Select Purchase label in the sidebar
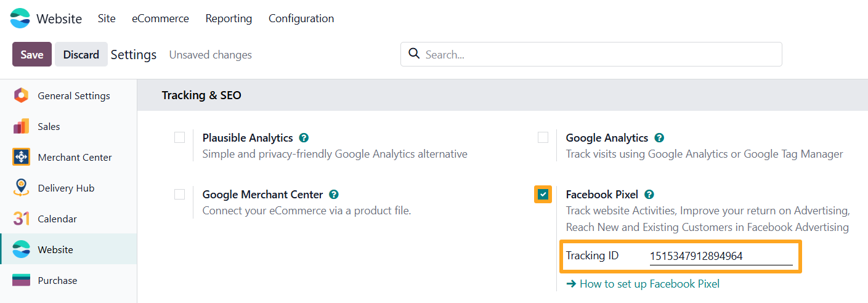 pos(57,280)
